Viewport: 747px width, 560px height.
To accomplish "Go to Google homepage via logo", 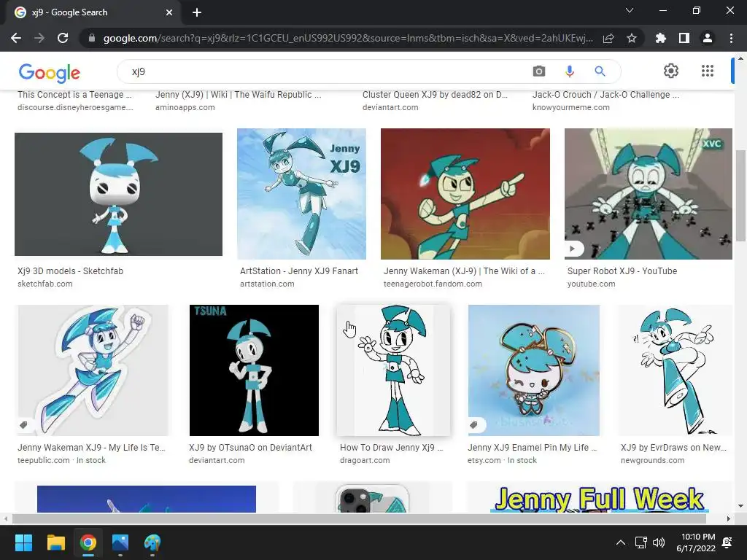I will pyautogui.click(x=50, y=72).
